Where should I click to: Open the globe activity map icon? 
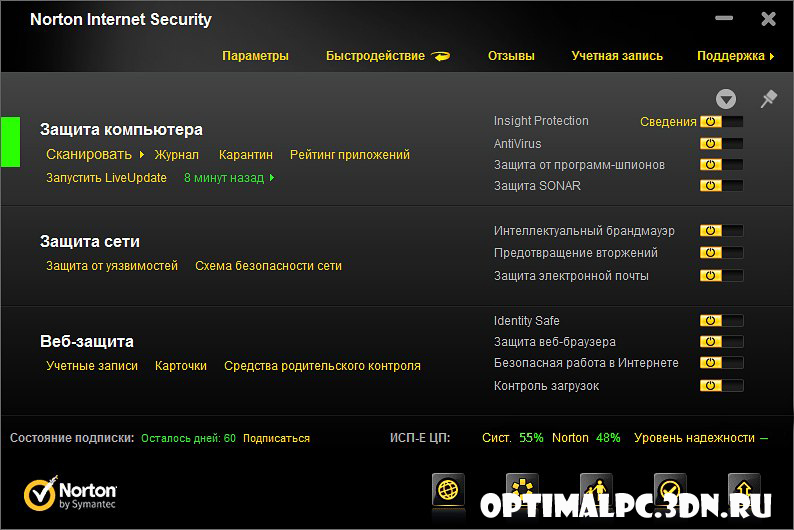tap(448, 490)
